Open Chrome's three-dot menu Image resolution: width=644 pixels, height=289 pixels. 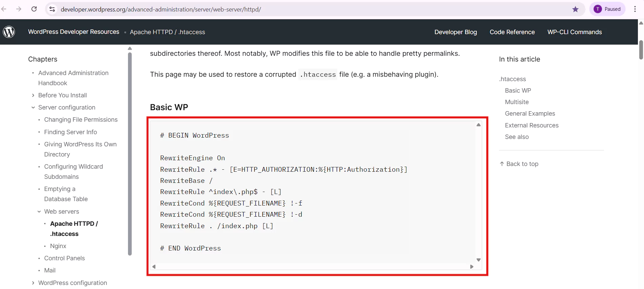(635, 9)
